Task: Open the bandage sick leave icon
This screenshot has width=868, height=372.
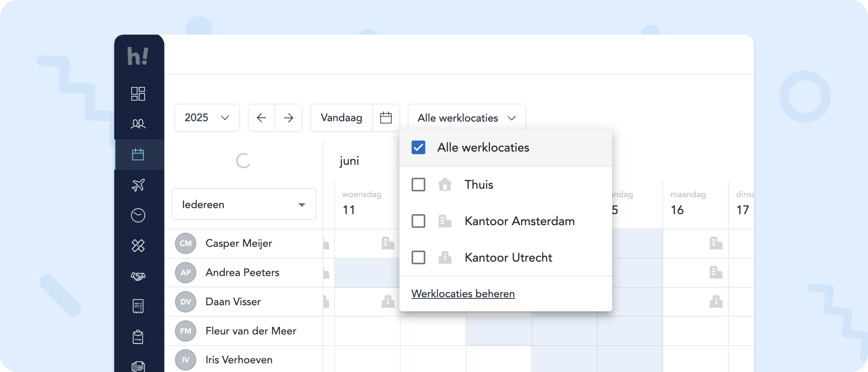Action: coord(138,245)
